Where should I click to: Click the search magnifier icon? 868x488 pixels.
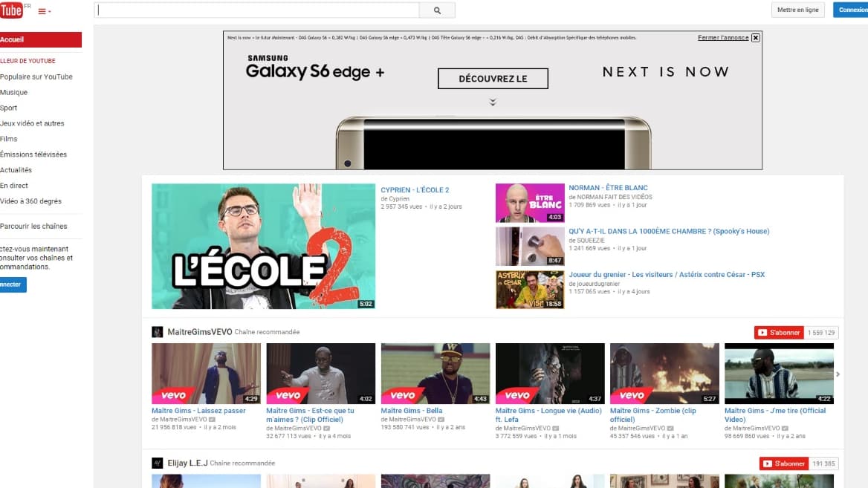point(437,10)
